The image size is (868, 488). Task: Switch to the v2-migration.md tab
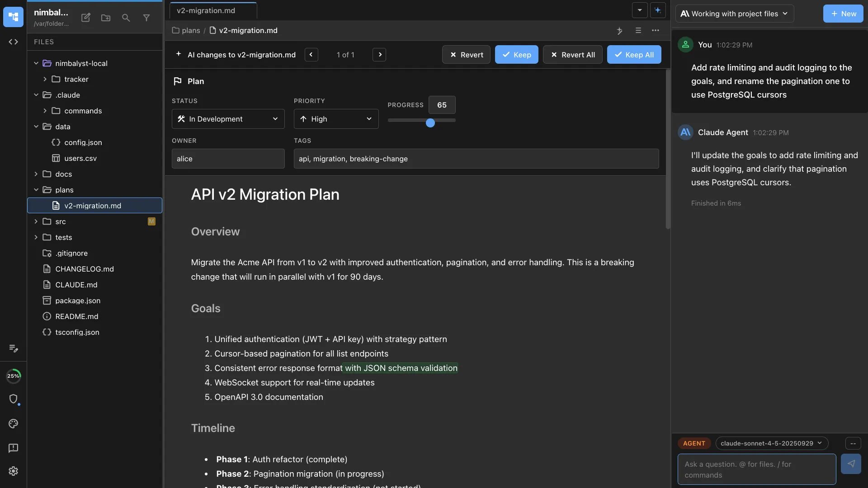coord(206,10)
